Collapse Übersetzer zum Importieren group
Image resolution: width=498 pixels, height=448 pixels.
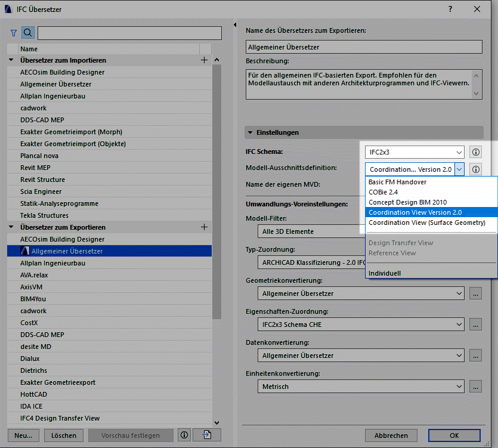11,60
